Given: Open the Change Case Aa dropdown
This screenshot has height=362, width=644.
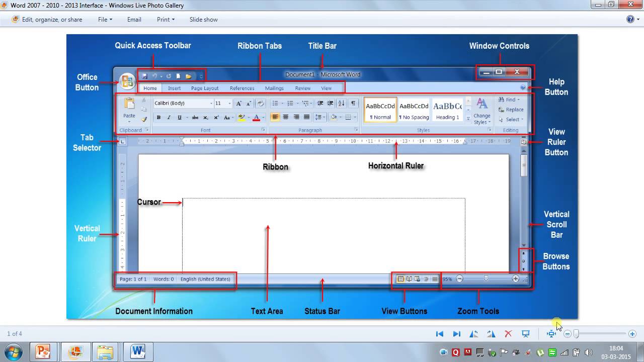Looking at the screenshot, I should tap(228, 118).
